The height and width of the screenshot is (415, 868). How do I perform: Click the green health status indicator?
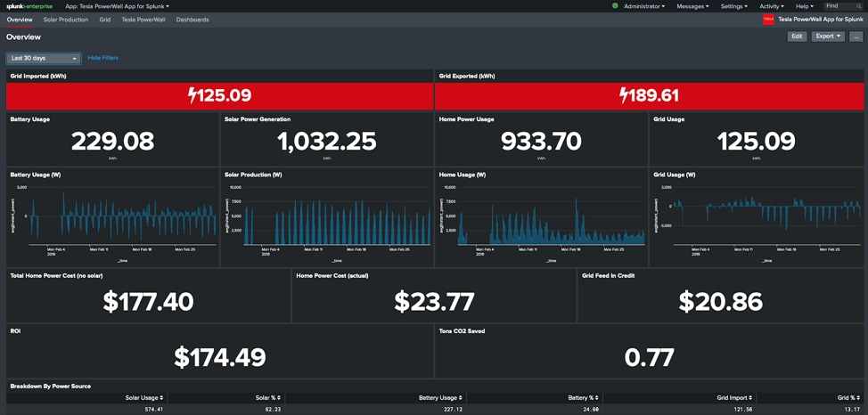pos(615,6)
